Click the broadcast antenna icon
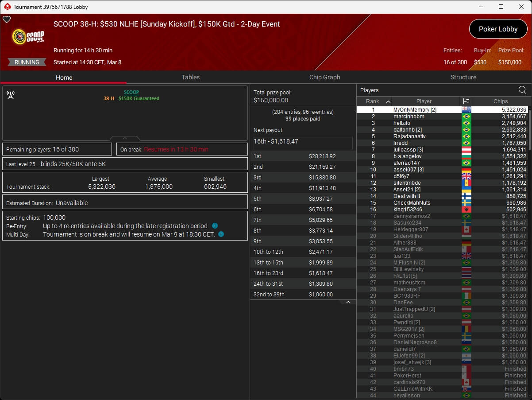The height and width of the screenshot is (400, 532). pos(11,95)
